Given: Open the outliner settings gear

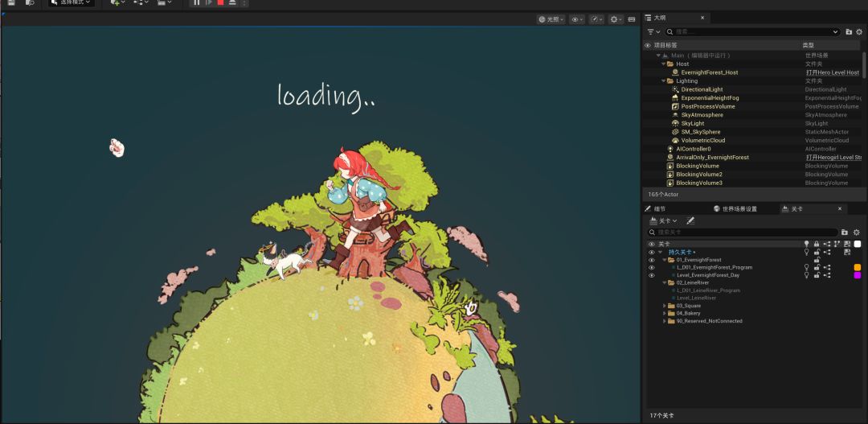Looking at the screenshot, I should tap(859, 32).
